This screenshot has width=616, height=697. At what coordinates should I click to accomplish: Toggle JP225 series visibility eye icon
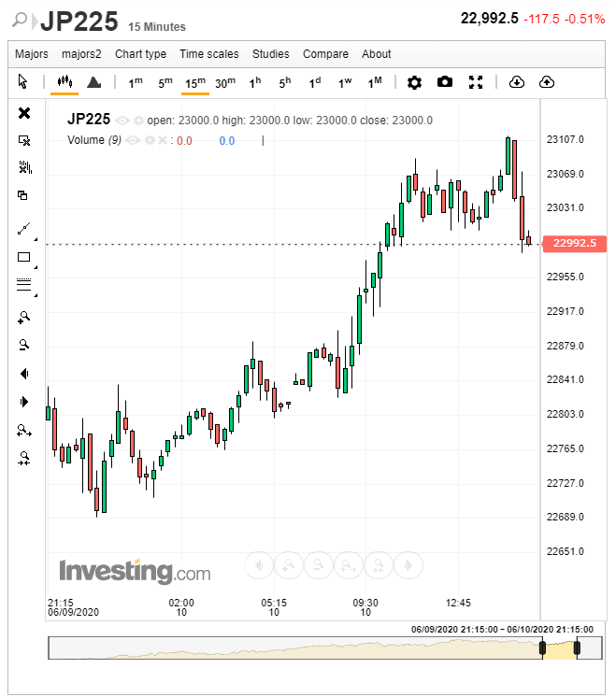click(x=123, y=121)
